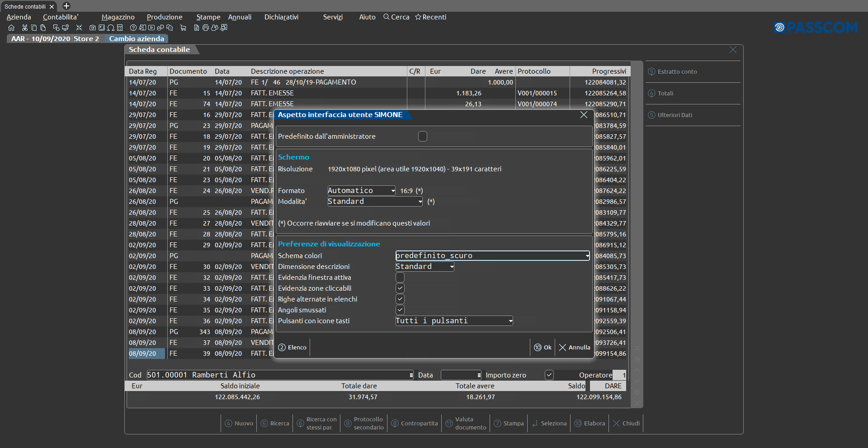Open the shopping cart icon

tap(183, 28)
